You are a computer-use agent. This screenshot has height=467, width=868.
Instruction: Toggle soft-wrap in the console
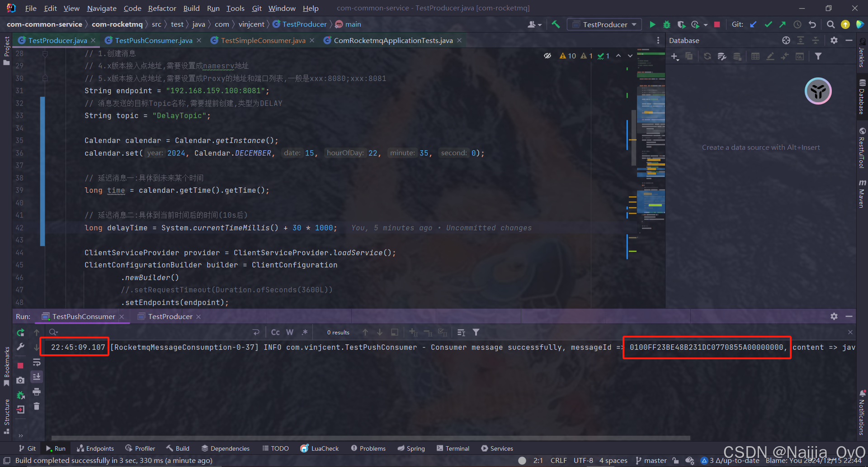click(37, 362)
